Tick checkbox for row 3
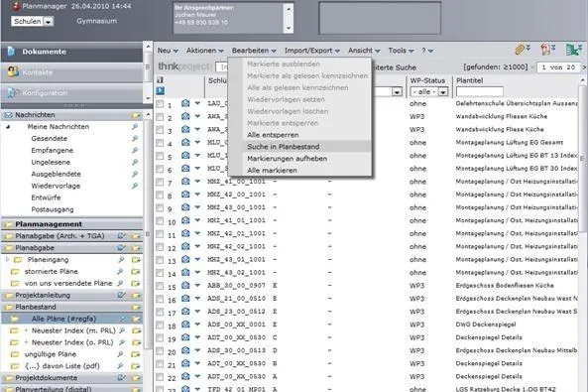Screen dimensions: 588x392 pos(160,130)
